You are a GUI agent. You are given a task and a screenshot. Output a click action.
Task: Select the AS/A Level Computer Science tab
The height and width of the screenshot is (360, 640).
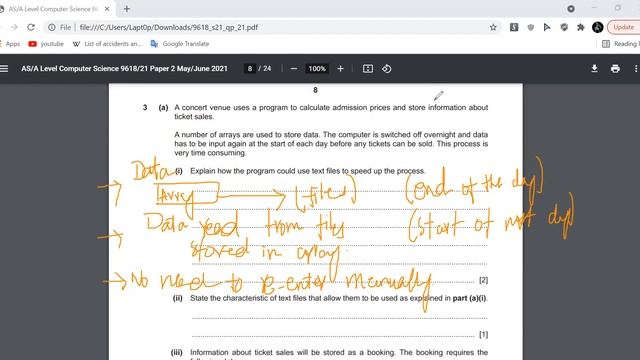click(x=53, y=9)
